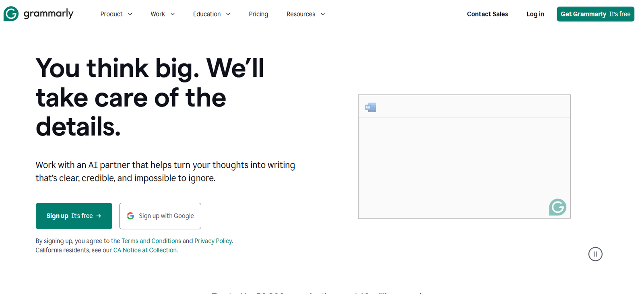
Task: Pause the demo animation
Action: [x=595, y=254]
